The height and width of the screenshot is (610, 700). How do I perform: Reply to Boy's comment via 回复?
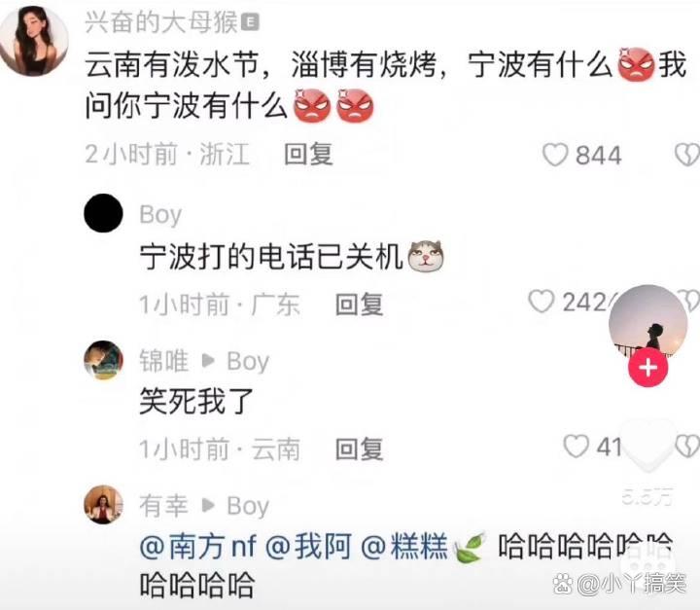click(x=360, y=305)
